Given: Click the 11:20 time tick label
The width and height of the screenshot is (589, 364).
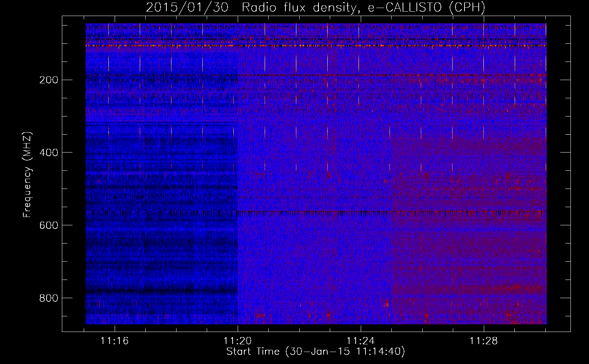Looking at the screenshot, I should tap(237, 341).
